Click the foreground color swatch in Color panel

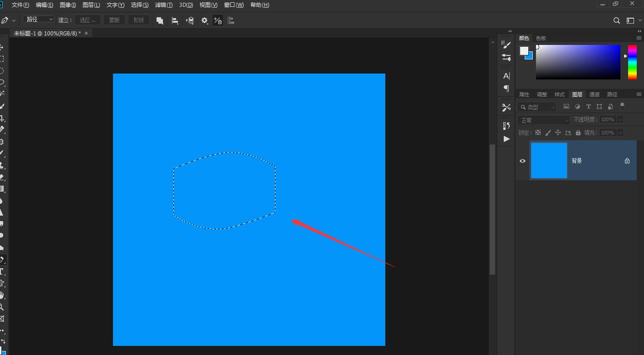[x=524, y=50]
